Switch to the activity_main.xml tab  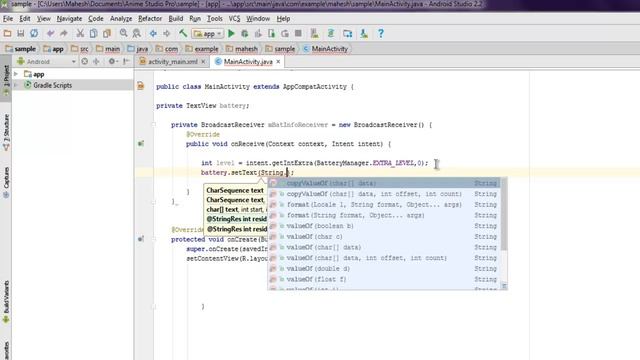173,62
